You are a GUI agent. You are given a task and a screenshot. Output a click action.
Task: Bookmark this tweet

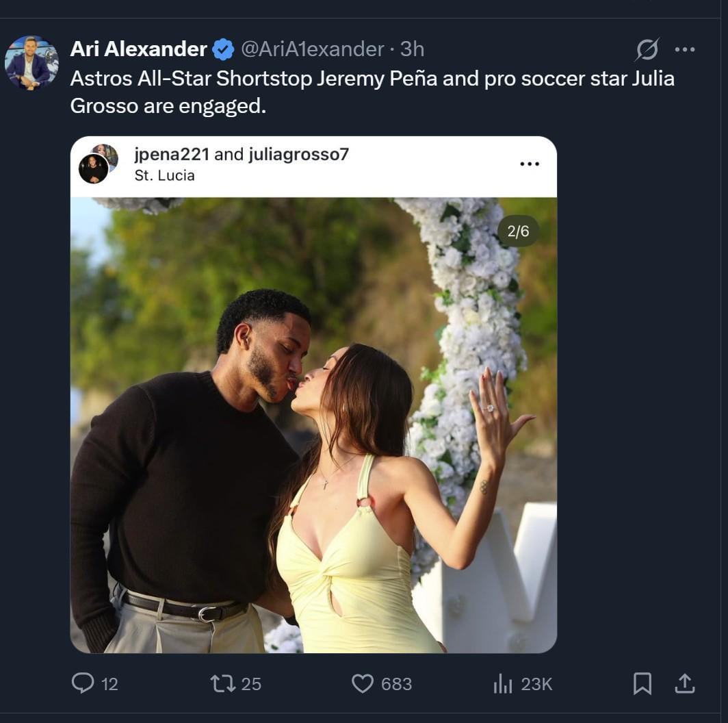point(642,683)
